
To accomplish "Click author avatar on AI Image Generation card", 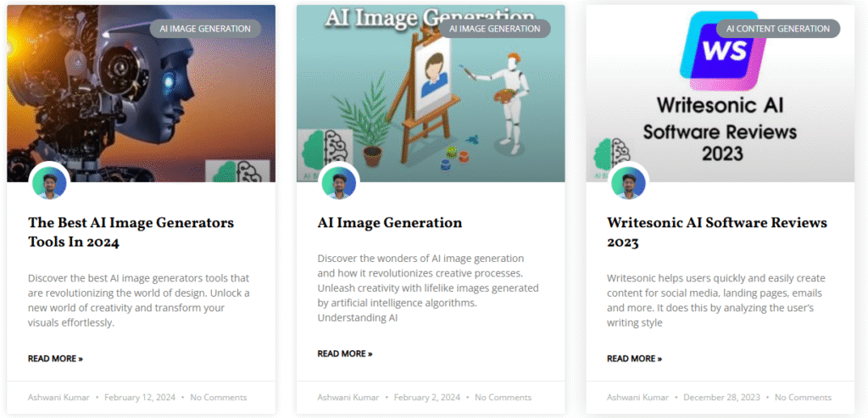I will [339, 181].
